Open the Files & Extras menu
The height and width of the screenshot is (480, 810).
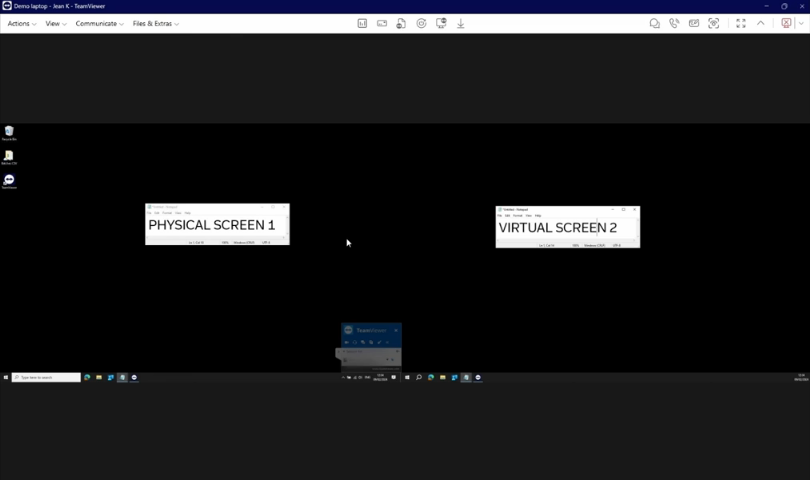(155, 24)
